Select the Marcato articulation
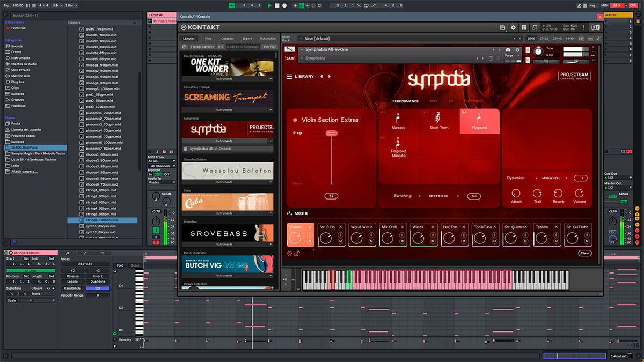The width and height of the screenshot is (644, 362). coord(398,121)
